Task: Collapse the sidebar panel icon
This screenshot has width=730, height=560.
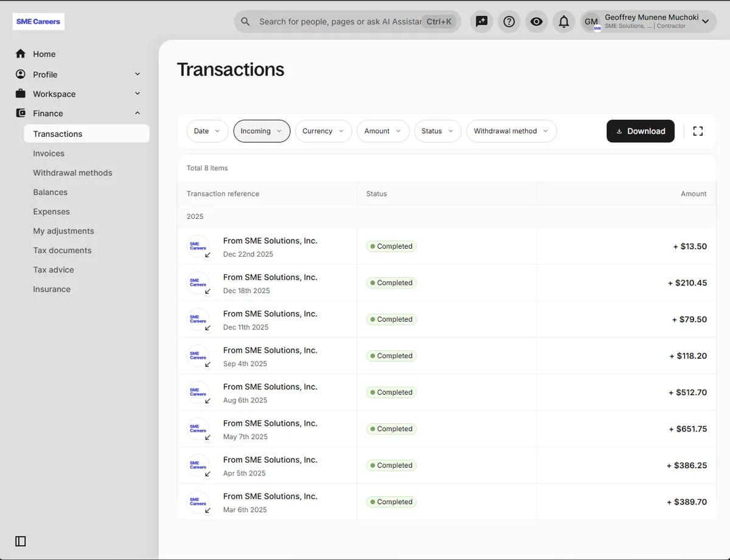Action: [x=21, y=541]
